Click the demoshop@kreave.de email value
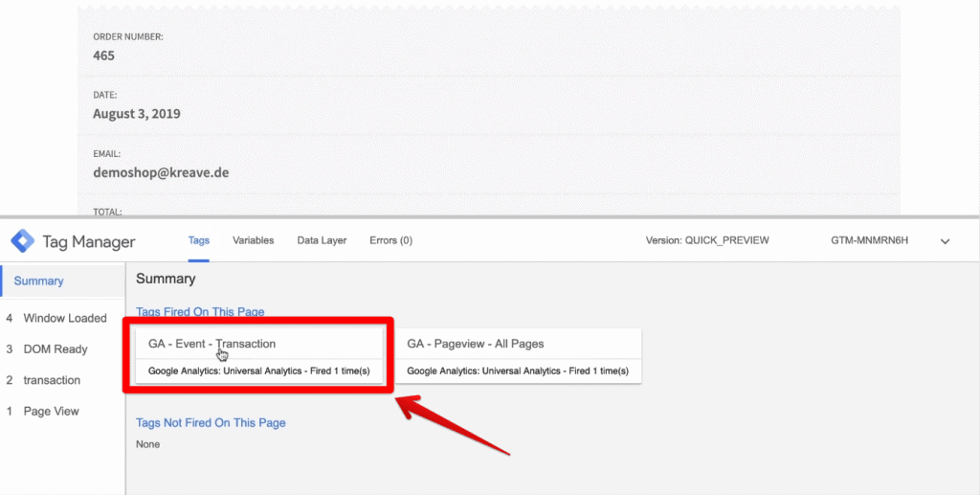 pos(161,172)
